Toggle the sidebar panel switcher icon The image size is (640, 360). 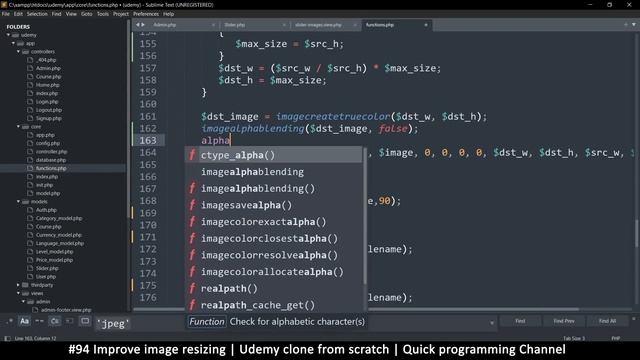click(x=7, y=338)
